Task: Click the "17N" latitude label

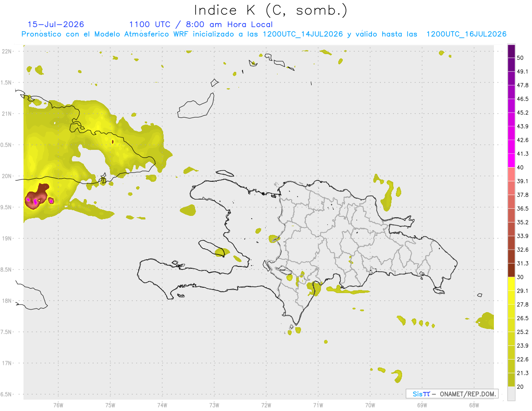Action: 7,363
